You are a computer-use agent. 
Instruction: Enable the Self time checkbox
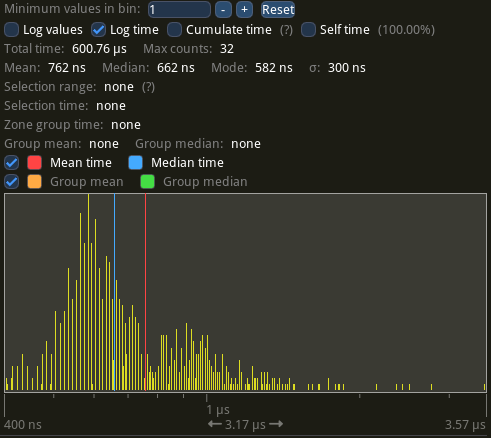point(308,30)
